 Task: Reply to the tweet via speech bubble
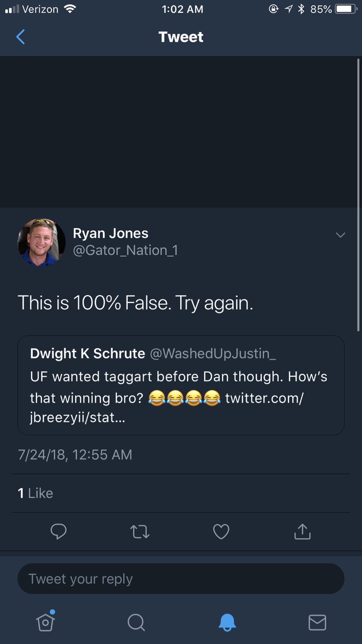tap(58, 531)
